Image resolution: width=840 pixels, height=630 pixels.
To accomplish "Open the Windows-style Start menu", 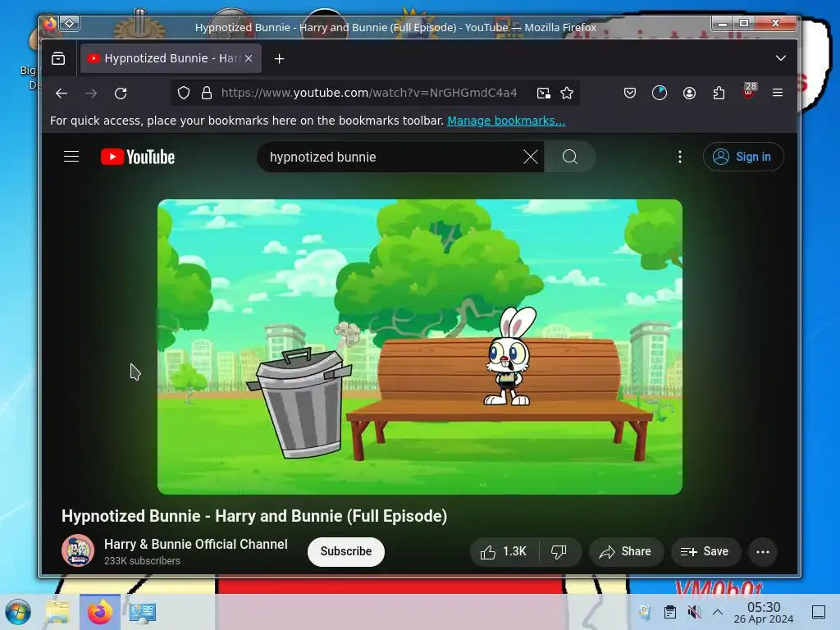I will [x=18, y=612].
